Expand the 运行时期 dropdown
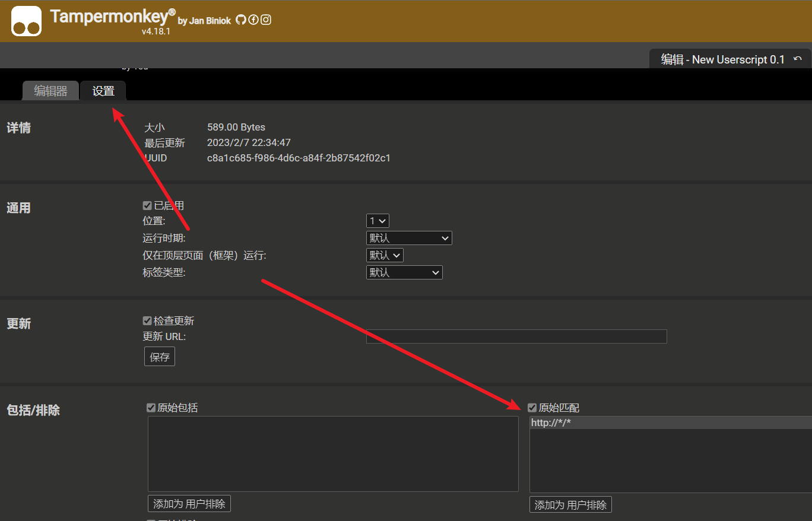 click(409, 238)
